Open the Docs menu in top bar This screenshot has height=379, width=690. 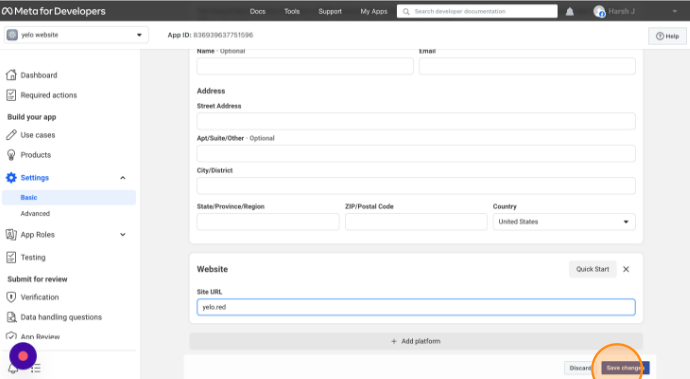[257, 11]
